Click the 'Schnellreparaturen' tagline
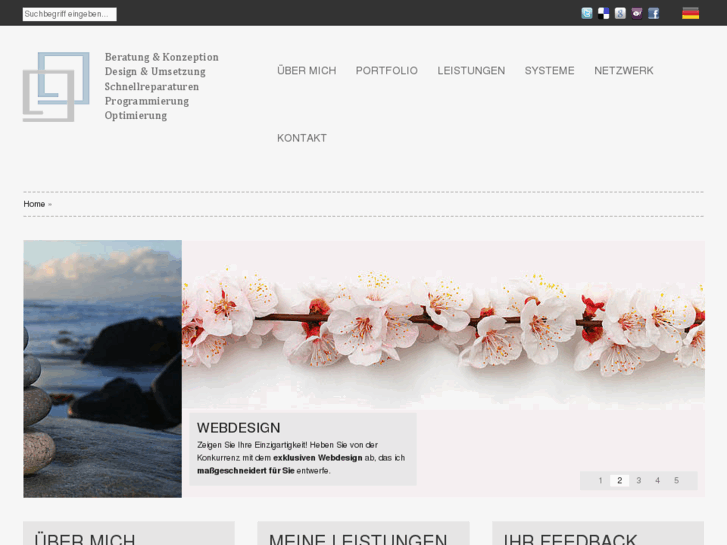 152,87
